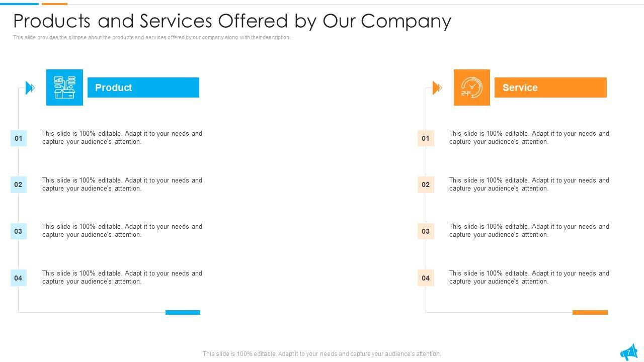Screen dimensions: 644x362
Task: Click the Service number 02 badge
Action: (426, 185)
